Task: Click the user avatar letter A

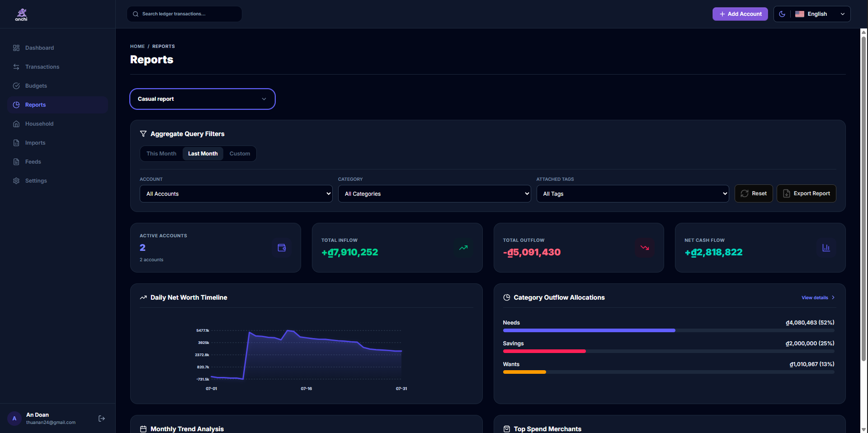Action: [14, 419]
